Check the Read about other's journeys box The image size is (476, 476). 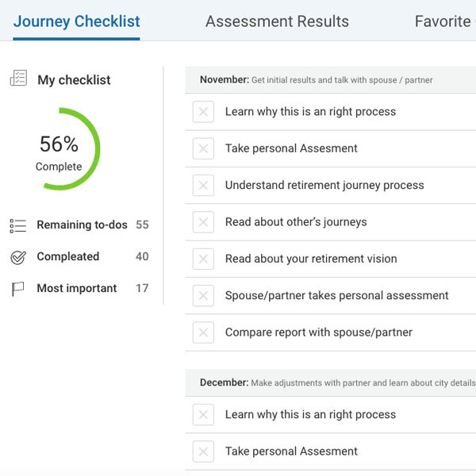[203, 222]
